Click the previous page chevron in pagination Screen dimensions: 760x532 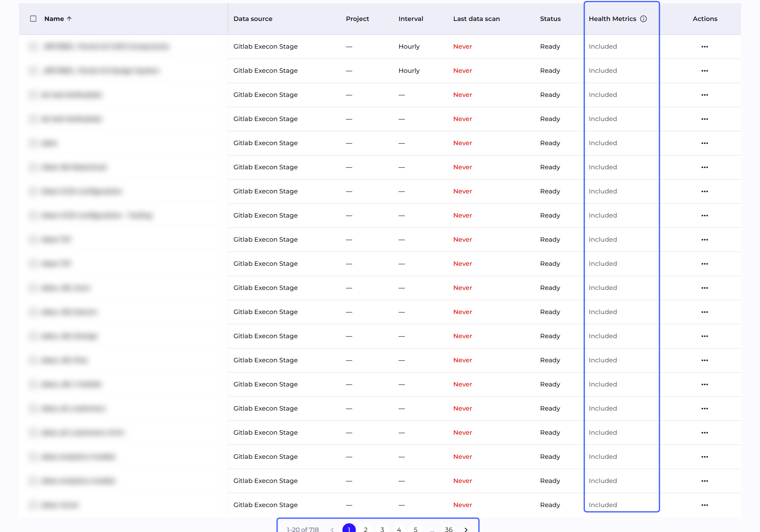tap(332, 530)
